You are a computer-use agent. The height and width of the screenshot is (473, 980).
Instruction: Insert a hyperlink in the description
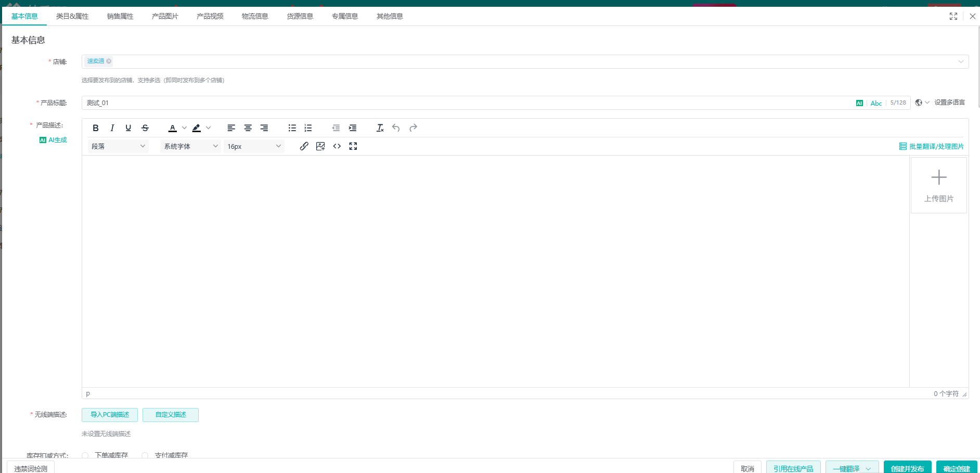point(304,146)
